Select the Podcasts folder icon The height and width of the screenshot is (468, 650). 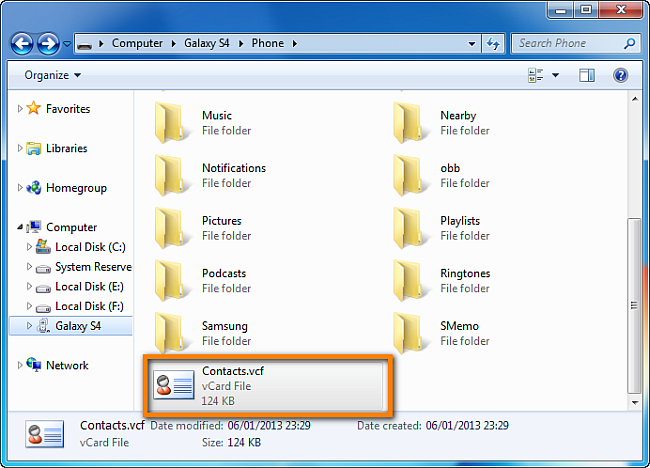coord(170,281)
